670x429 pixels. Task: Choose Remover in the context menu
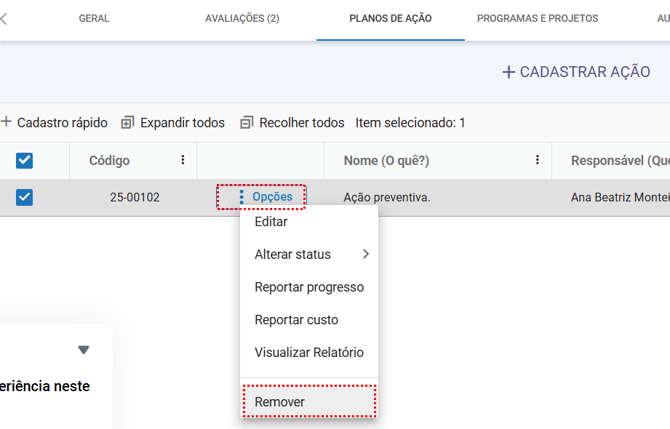pyautogui.click(x=280, y=402)
